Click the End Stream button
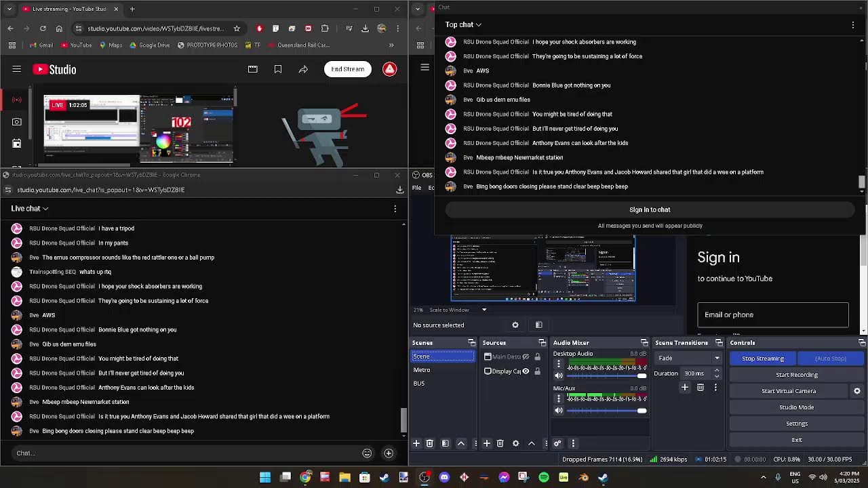Screen dimensions: 868x488 coord(348,69)
